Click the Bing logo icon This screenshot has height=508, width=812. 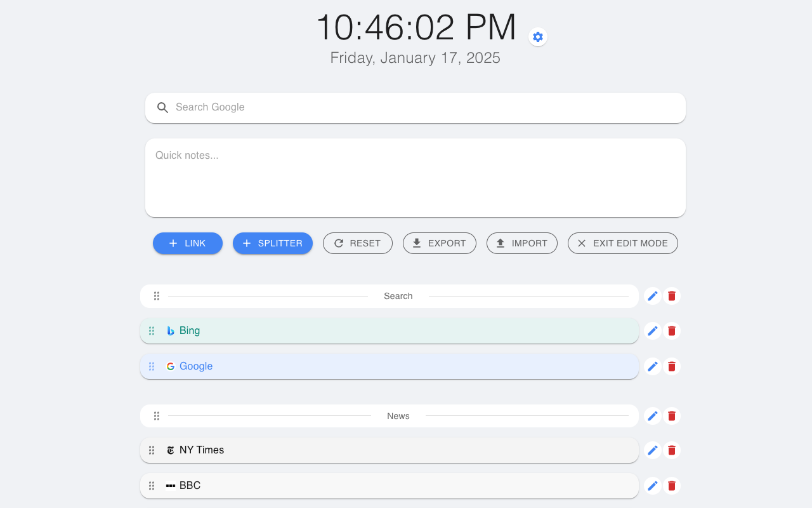[170, 330]
